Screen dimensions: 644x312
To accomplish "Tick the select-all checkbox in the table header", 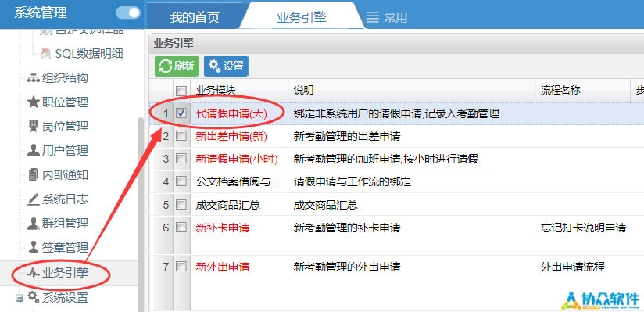I will point(181,91).
